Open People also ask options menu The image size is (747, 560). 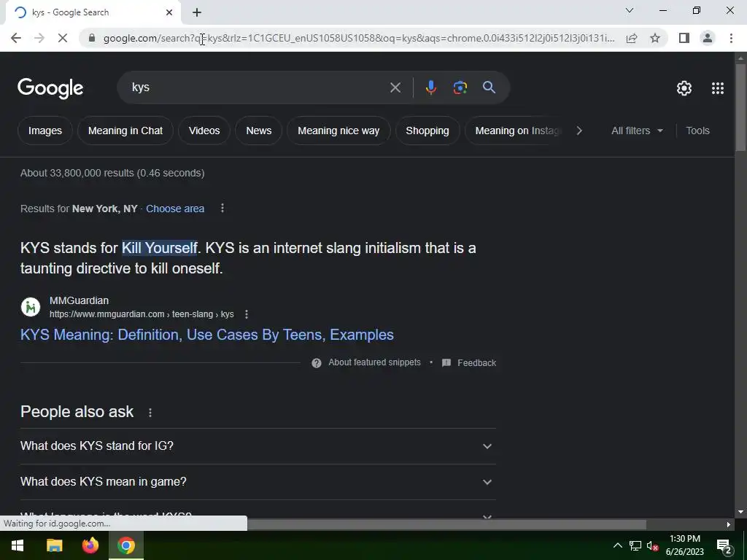pyautogui.click(x=150, y=413)
